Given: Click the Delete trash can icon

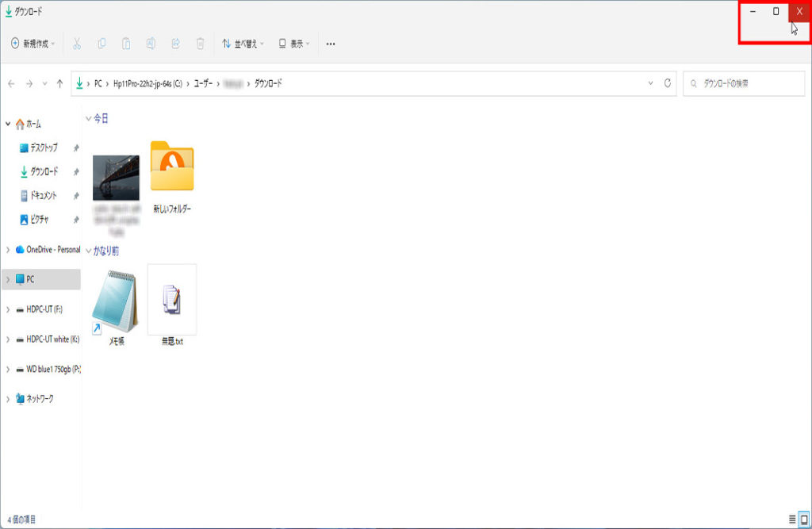Looking at the screenshot, I should coord(201,44).
